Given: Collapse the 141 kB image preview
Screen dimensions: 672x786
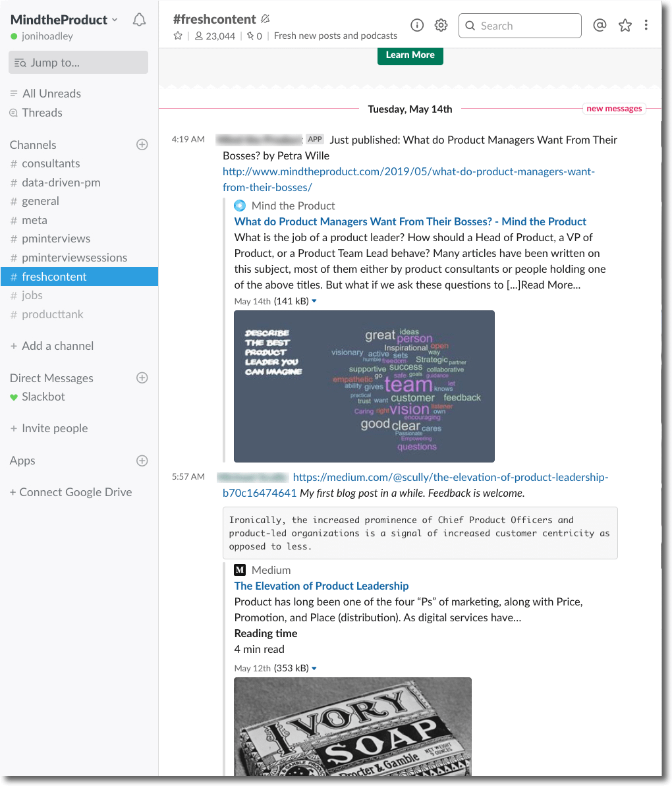Looking at the screenshot, I should tap(314, 301).
